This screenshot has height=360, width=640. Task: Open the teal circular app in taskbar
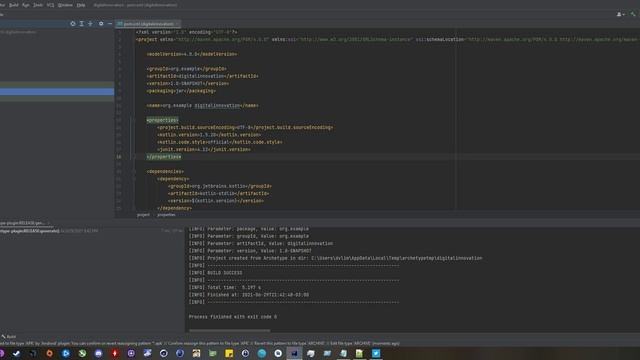(262, 353)
